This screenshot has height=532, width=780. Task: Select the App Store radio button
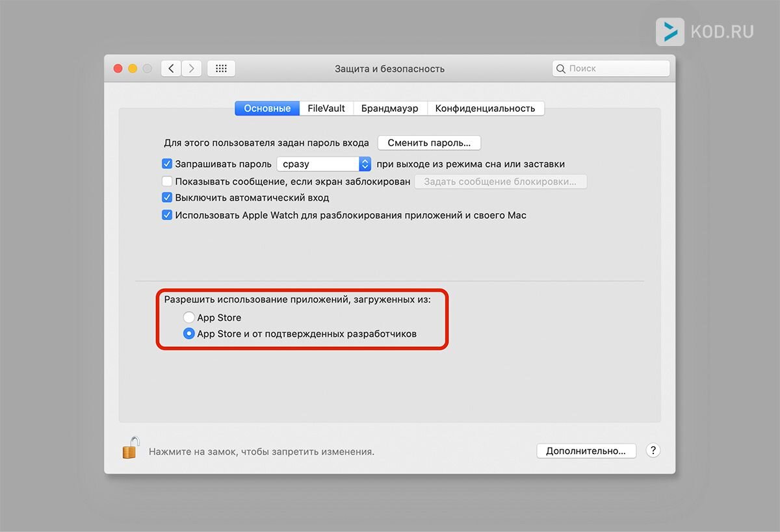coord(188,317)
